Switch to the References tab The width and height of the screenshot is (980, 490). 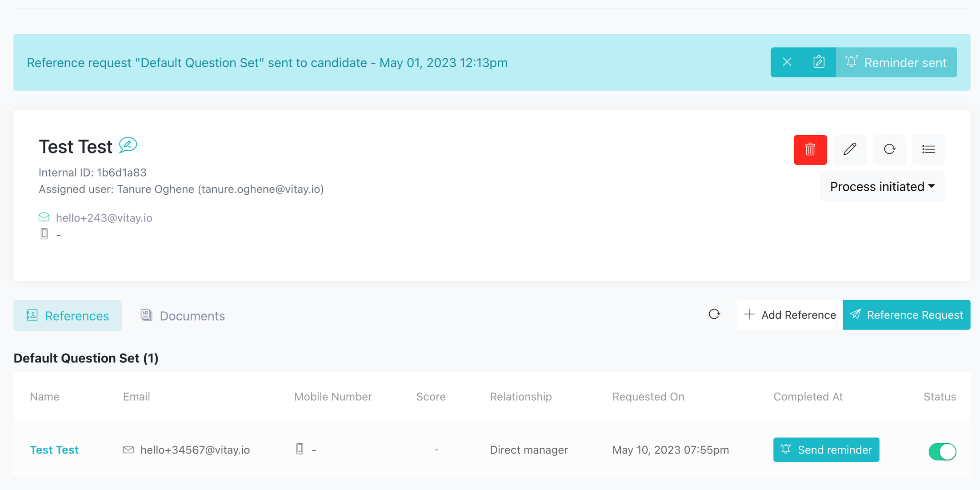[68, 316]
